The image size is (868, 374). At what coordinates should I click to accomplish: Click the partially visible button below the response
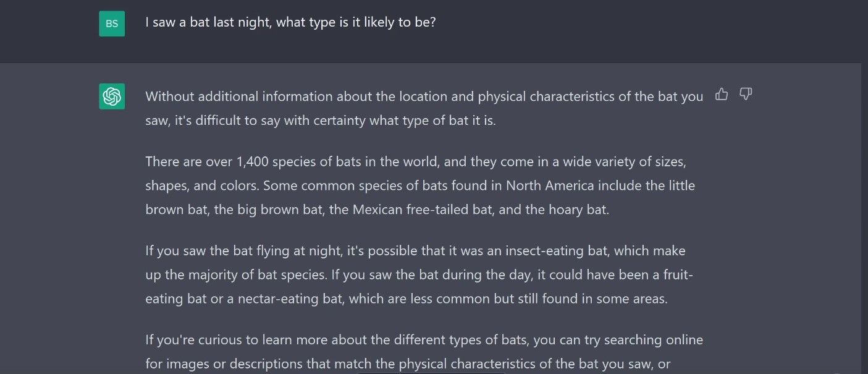click(x=432, y=372)
